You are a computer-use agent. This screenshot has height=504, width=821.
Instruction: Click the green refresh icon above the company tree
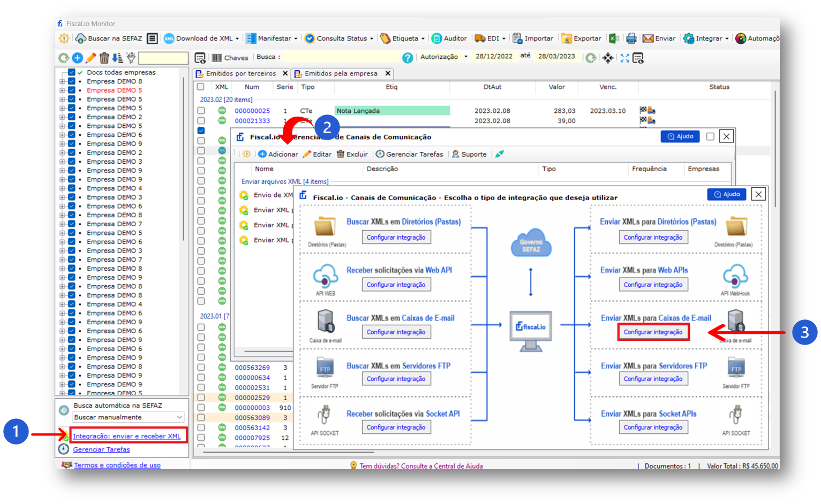coord(64,58)
